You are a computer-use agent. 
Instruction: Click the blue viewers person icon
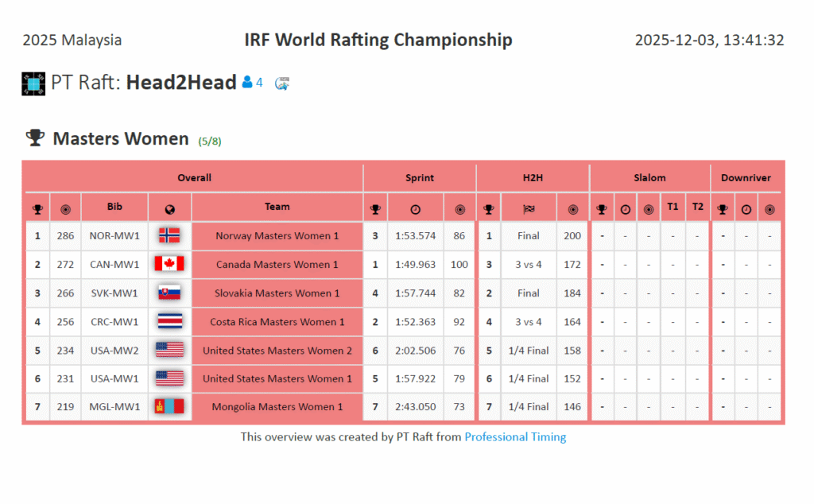tap(247, 82)
